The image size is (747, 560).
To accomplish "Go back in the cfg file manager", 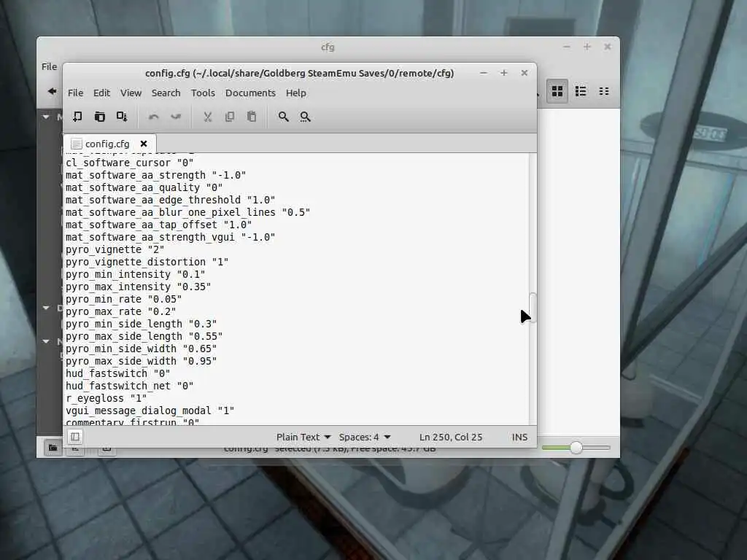I will pos(52,91).
